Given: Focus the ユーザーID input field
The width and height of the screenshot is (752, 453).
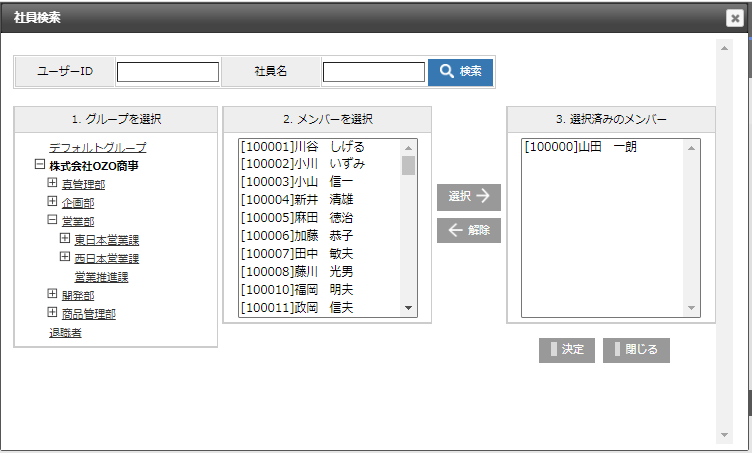Looking at the screenshot, I should pos(168,72).
